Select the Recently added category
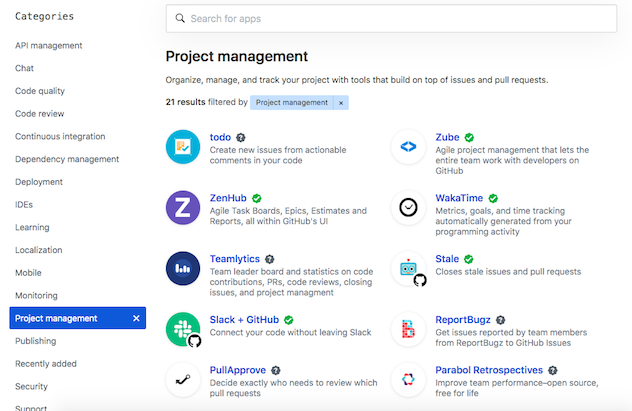Image resolution: width=632 pixels, height=411 pixels. coord(46,364)
